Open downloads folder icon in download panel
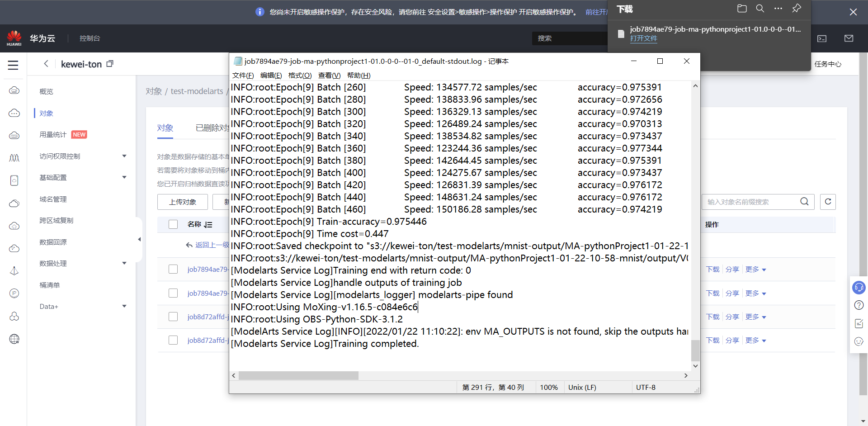The height and width of the screenshot is (426, 868). pos(742,9)
